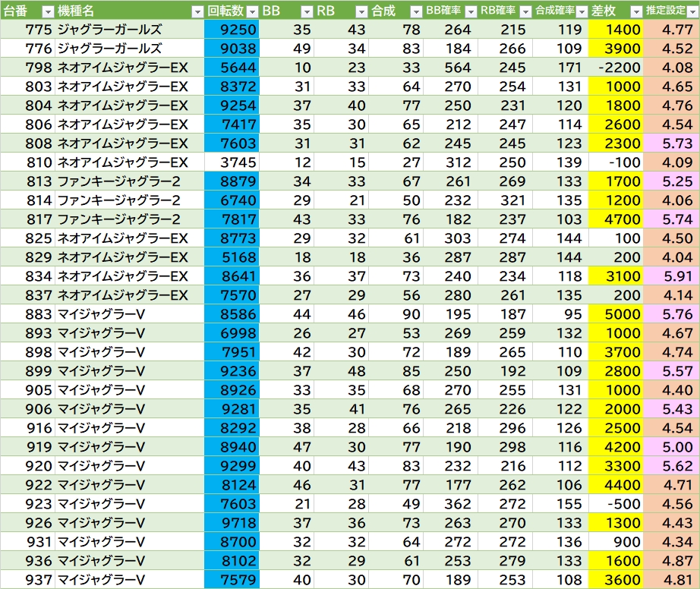
Task: Select rotation count 5168 cell
Action: tap(232, 257)
